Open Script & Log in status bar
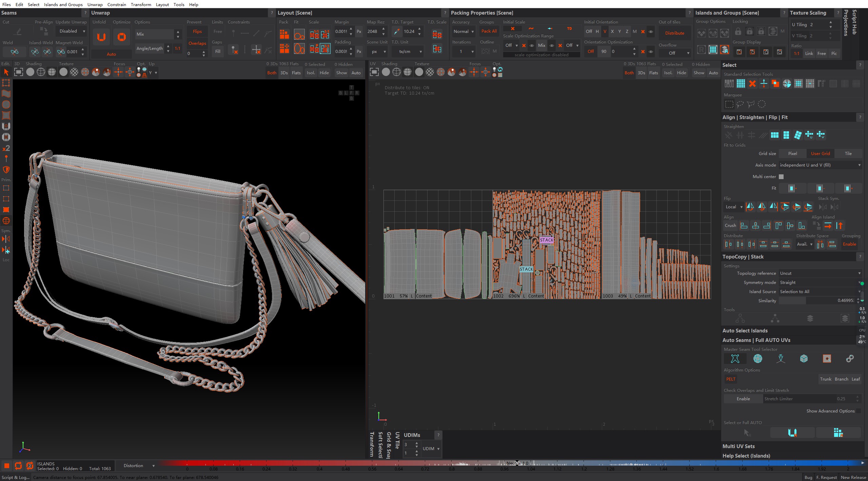The width and height of the screenshot is (868, 481). (16, 477)
